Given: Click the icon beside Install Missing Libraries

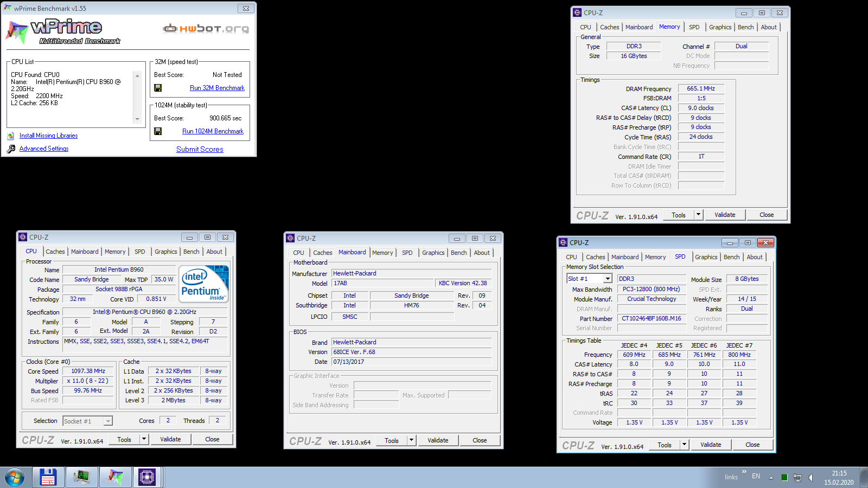Looking at the screenshot, I should pos(11,136).
